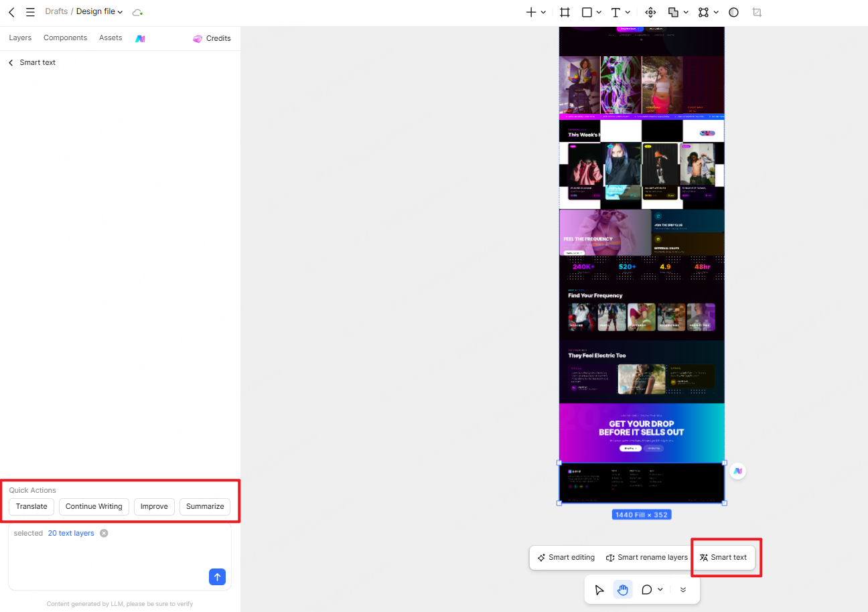Image resolution: width=868 pixels, height=612 pixels.
Task: Click the component move icon in toolbar
Action: [x=650, y=12]
